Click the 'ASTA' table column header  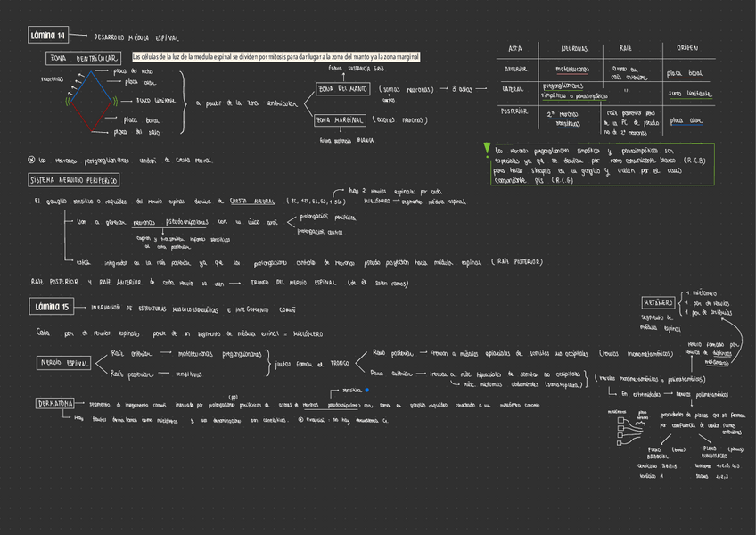[x=514, y=48]
